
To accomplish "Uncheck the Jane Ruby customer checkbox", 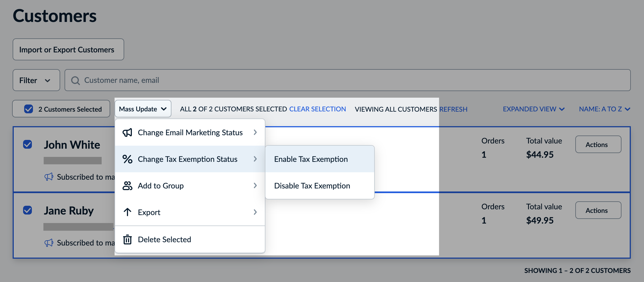I will [x=27, y=210].
